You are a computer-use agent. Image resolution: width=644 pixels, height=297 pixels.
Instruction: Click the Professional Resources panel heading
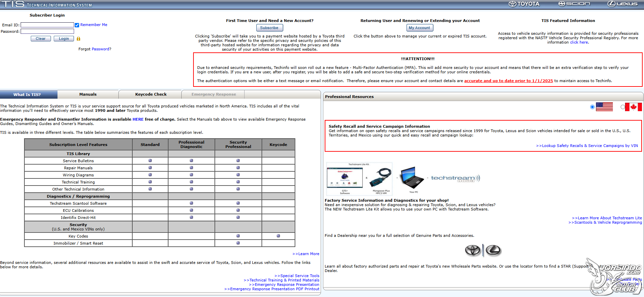pyautogui.click(x=349, y=97)
